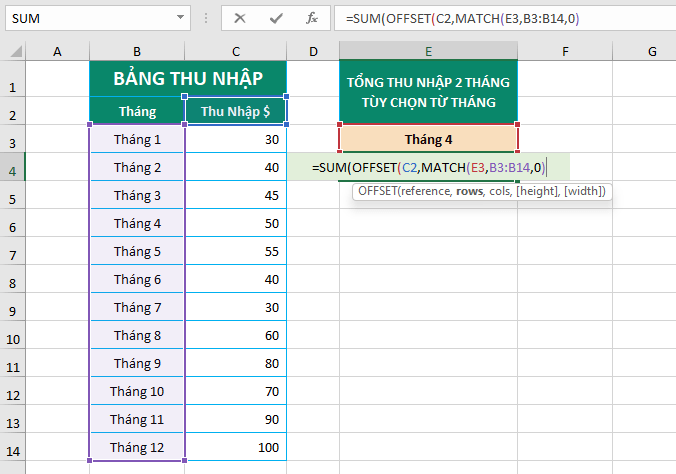
Task: Click '[width]' argument in OFFSET tooltip
Action: [x=583, y=191]
